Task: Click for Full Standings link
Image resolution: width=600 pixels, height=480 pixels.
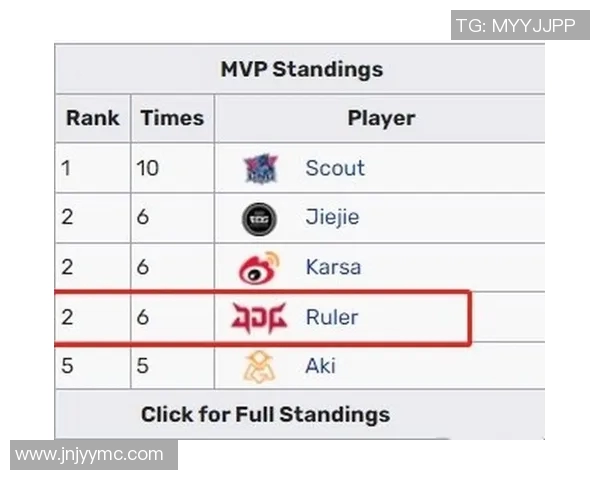Action: 265,414
